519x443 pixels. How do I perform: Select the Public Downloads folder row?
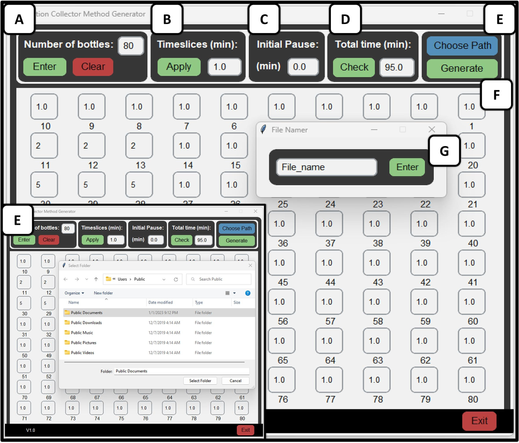coord(159,323)
